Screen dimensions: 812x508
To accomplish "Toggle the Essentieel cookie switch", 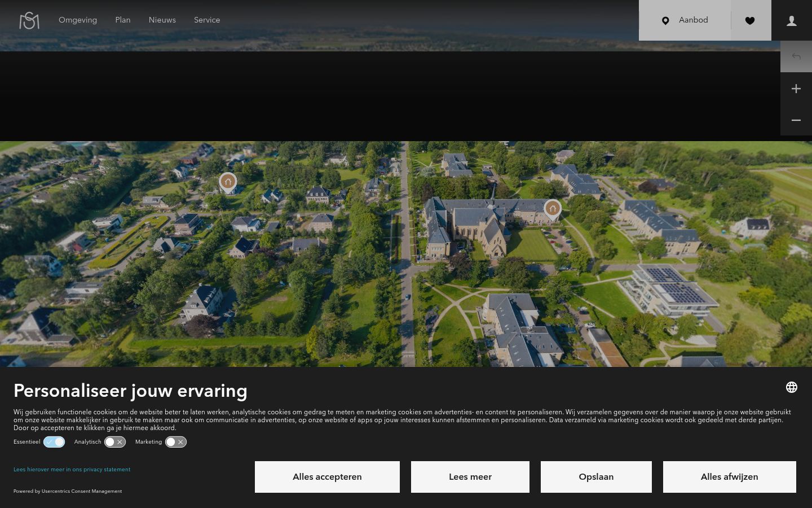I will 54,442.
